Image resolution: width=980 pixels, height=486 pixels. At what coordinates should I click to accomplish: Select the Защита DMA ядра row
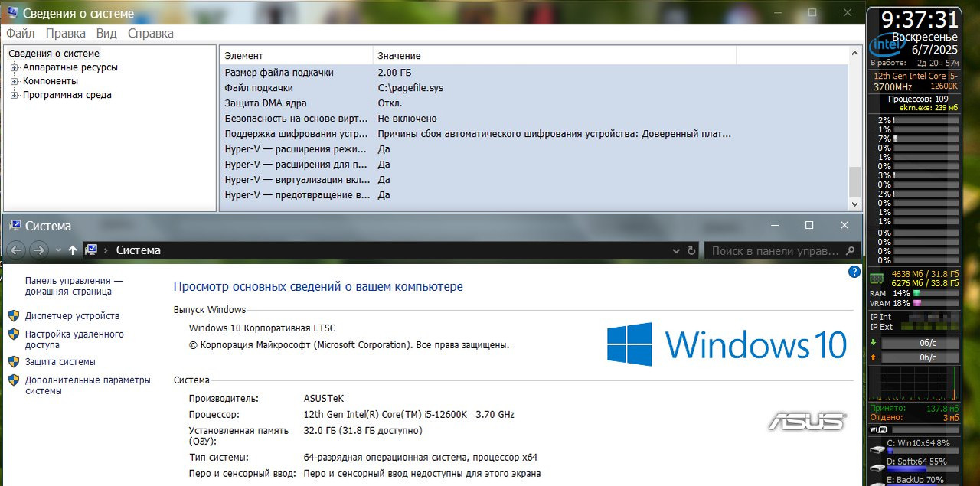point(534,103)
